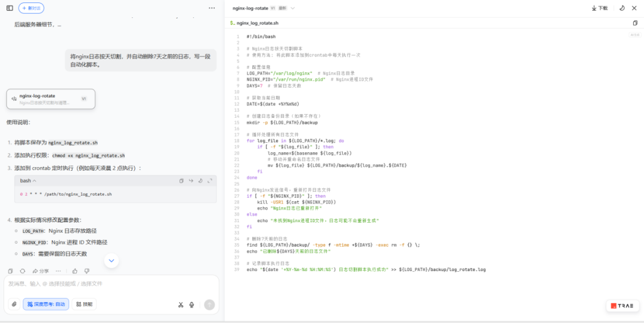Image resolution: width=644 pixels, height=323 pixels.
Task: Jump to bottom with the blue down-arrow button
Action: (x=112, y=260)
